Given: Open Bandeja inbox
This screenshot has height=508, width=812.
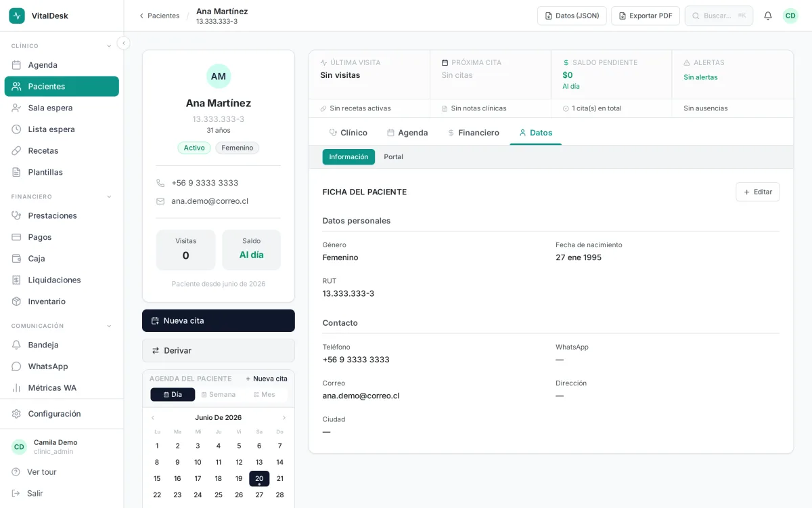Looking at the screenshot, I should tap(62, 345).
